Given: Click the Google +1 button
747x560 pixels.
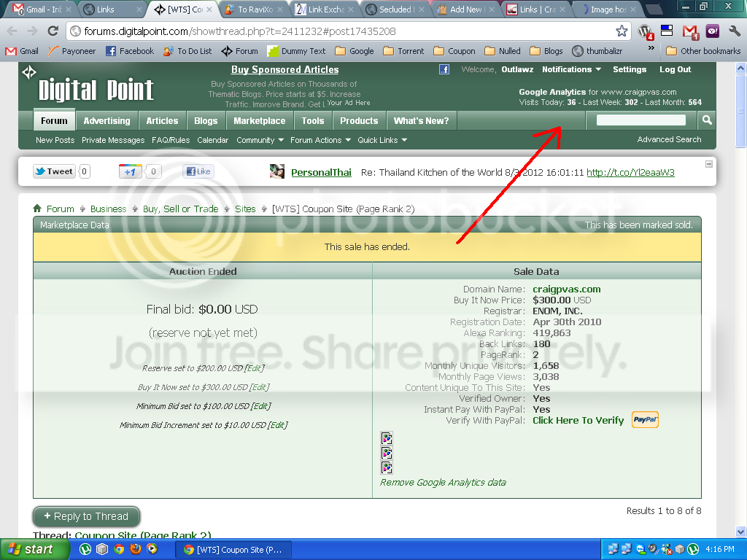Looking at the screenshot, I should [x=131, y=171].
